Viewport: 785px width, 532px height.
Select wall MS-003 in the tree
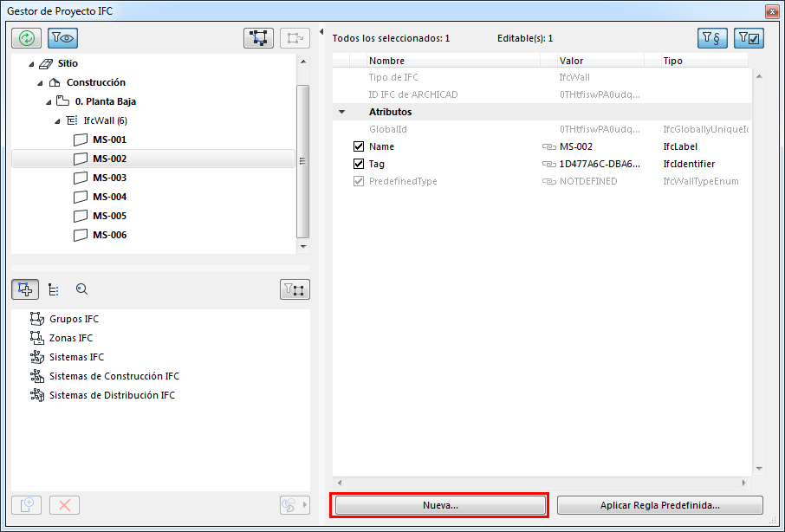[x=110, y=178]
